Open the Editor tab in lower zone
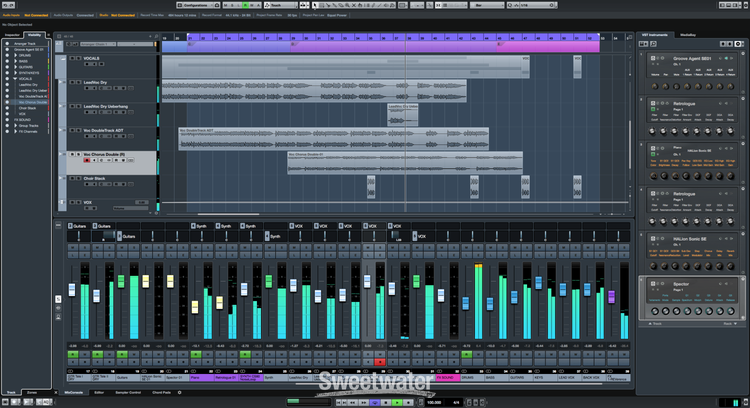Viewport: 750px width, 408px height. point(99,393)
